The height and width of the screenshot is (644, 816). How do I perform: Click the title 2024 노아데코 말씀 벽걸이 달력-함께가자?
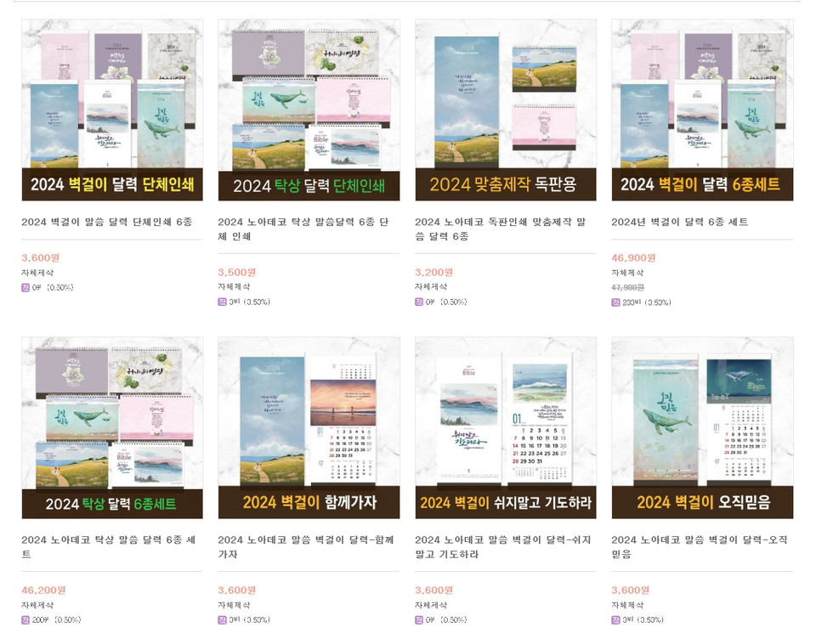tap(305, 547)
